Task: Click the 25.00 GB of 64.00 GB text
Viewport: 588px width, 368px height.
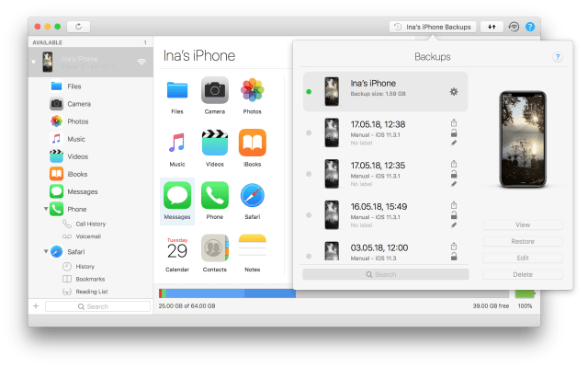Action: pyautogui.click(x=187, y=306)
